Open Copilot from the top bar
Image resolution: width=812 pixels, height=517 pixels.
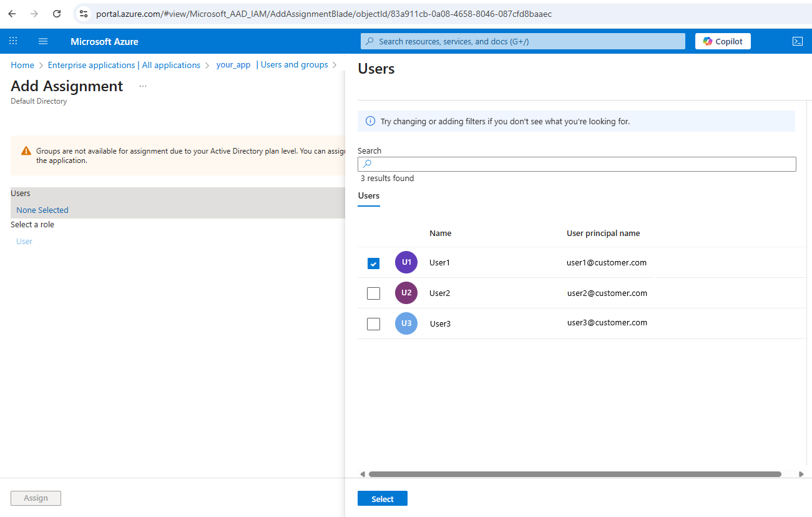(x=723, y=41)
